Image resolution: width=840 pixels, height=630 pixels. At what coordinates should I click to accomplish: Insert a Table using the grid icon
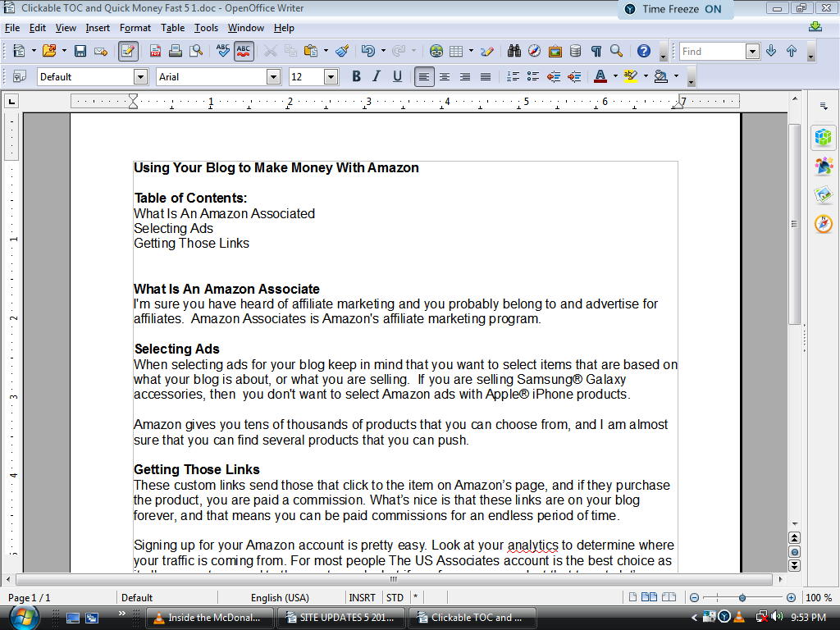(x=456, y=51)
